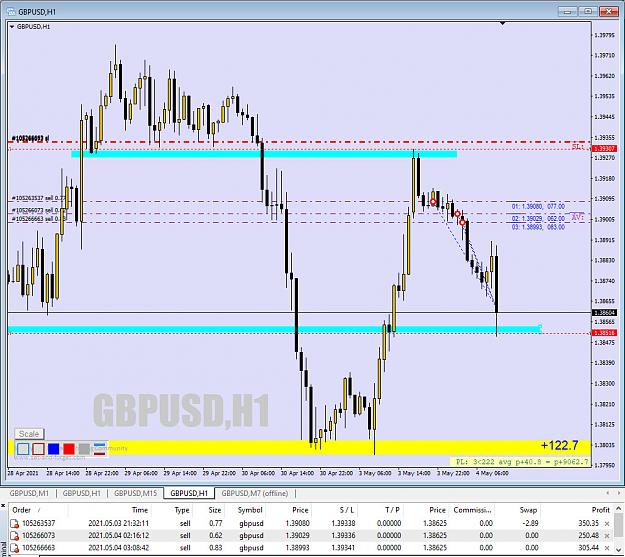The image size is (625, 557).
Task: Select the 0.83 size cell
Action: (215, 548)
